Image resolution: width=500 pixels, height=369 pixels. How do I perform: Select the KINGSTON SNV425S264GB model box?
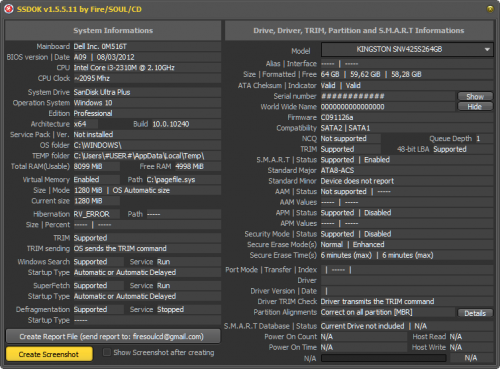coord(407,49)
